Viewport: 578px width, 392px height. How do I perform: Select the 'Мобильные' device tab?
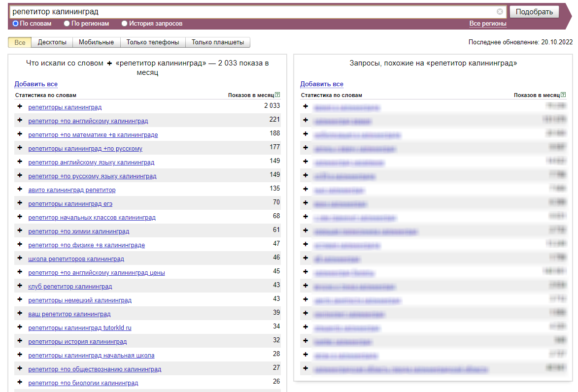[97, 42]
